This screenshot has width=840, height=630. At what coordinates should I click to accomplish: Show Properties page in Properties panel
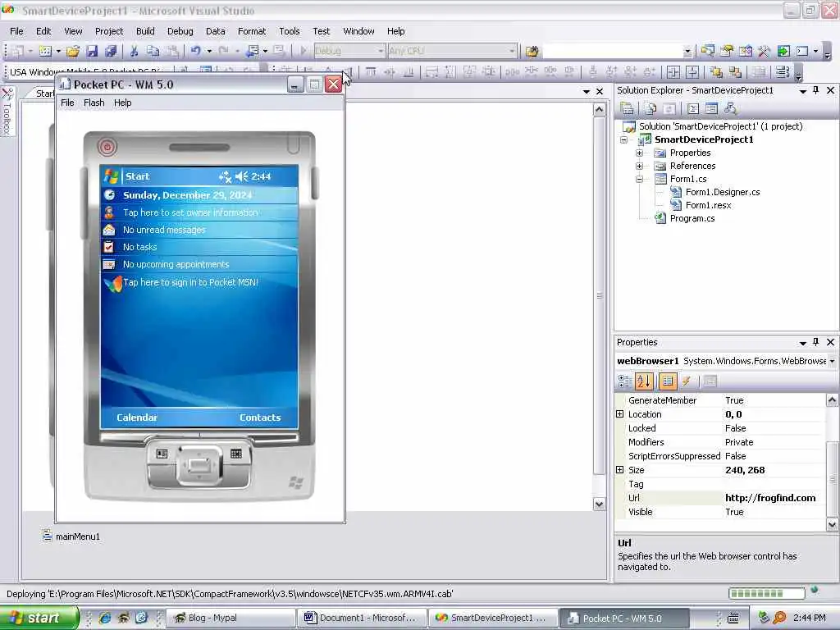667,381
